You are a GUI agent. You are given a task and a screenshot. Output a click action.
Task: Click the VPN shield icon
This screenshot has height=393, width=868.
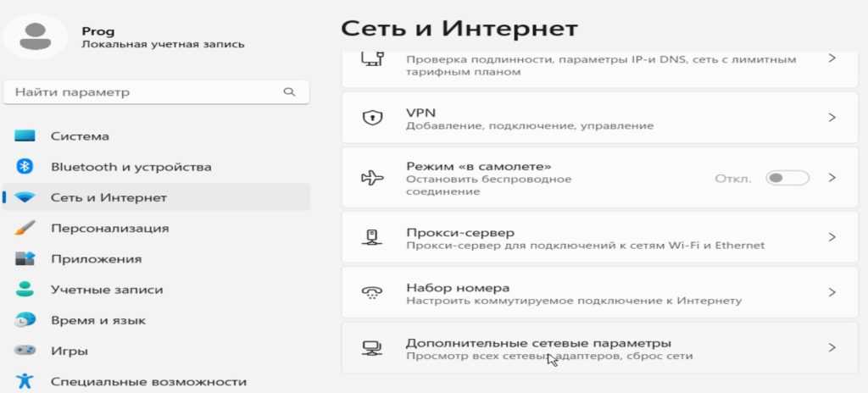371,118
